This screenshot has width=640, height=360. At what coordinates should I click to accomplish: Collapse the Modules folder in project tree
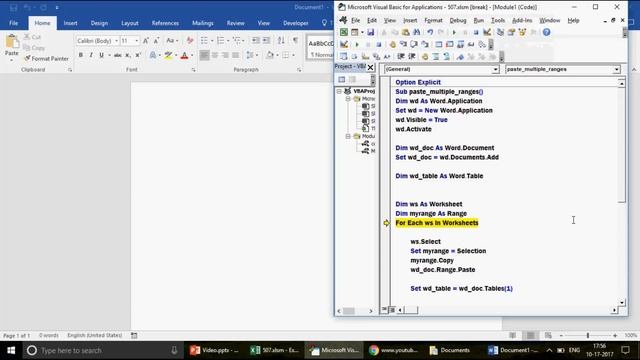pos(348,136)
